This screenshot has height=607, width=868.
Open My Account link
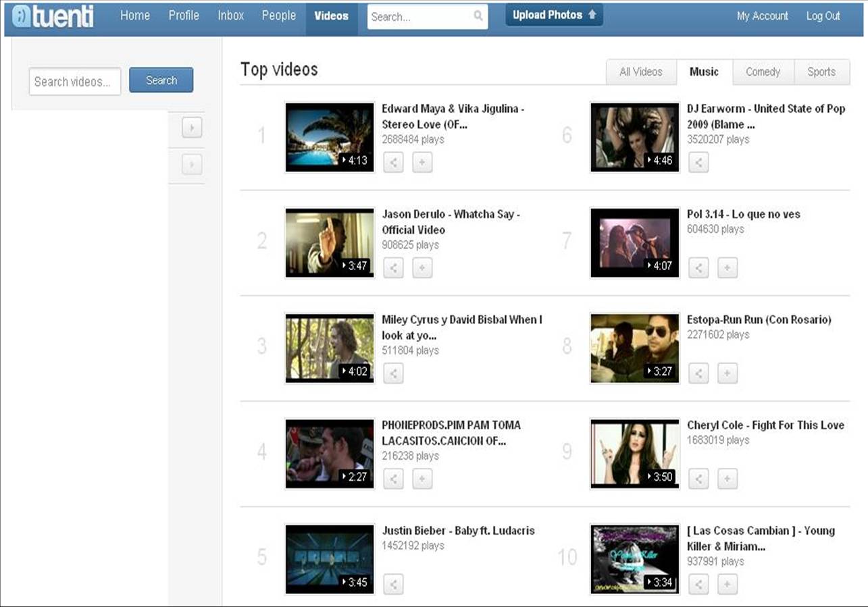click(763, 16)
